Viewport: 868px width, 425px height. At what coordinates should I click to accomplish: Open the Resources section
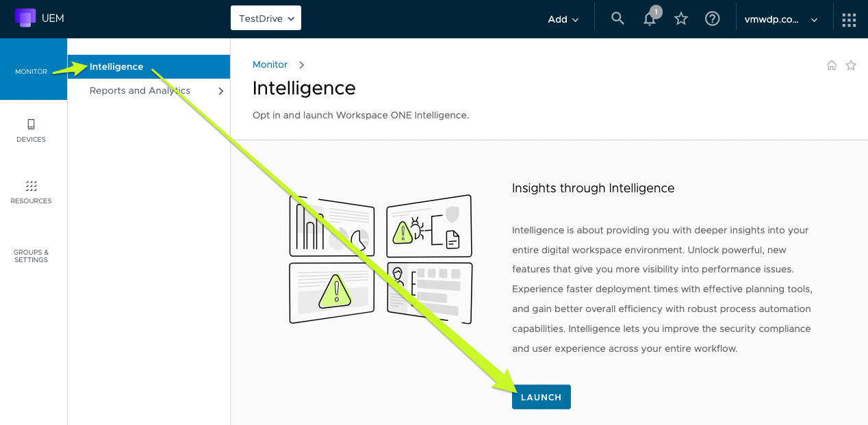[x=31, y=192]
